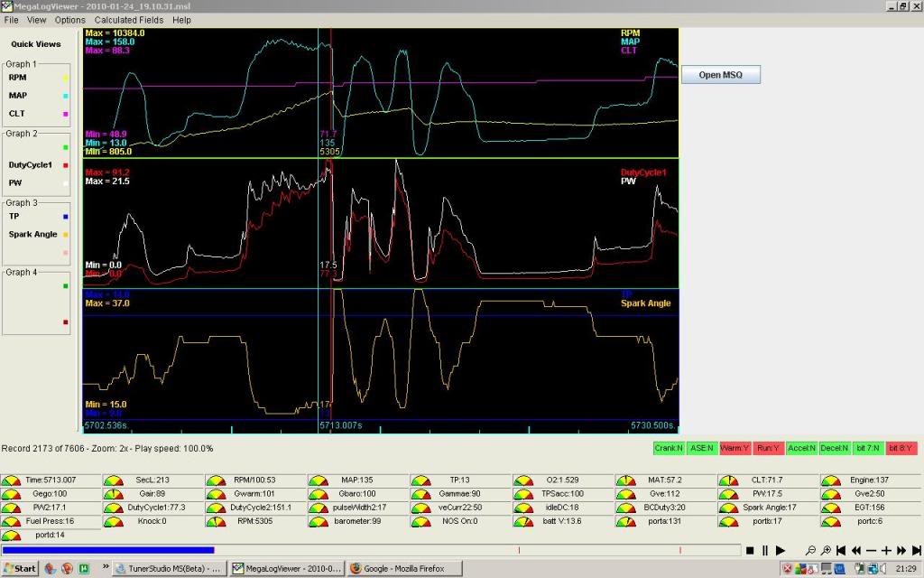
Task: Jump to the first log record
Action: pos(841,550)
